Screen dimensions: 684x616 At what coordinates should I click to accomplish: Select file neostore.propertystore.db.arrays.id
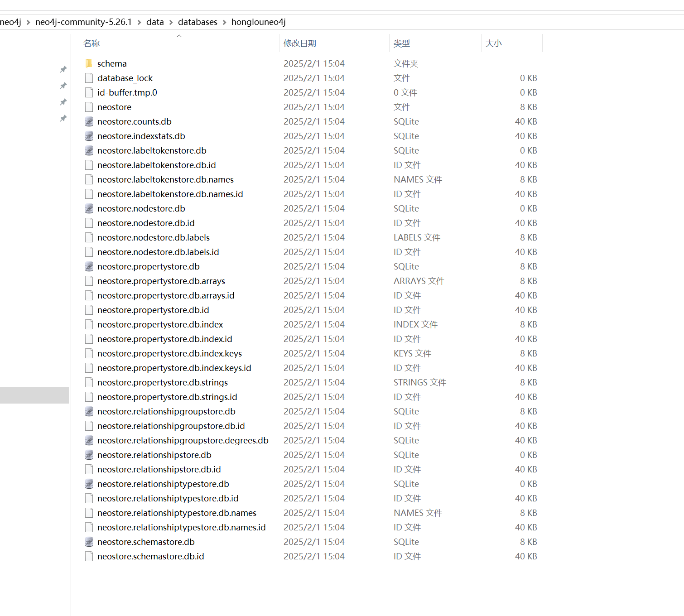click(166, 295)
